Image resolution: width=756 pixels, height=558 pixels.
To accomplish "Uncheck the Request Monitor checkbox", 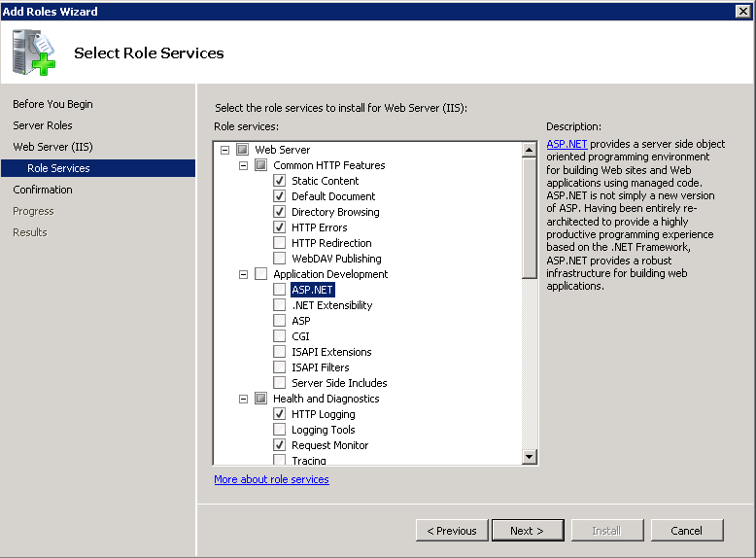I will (x=279, y=445).
